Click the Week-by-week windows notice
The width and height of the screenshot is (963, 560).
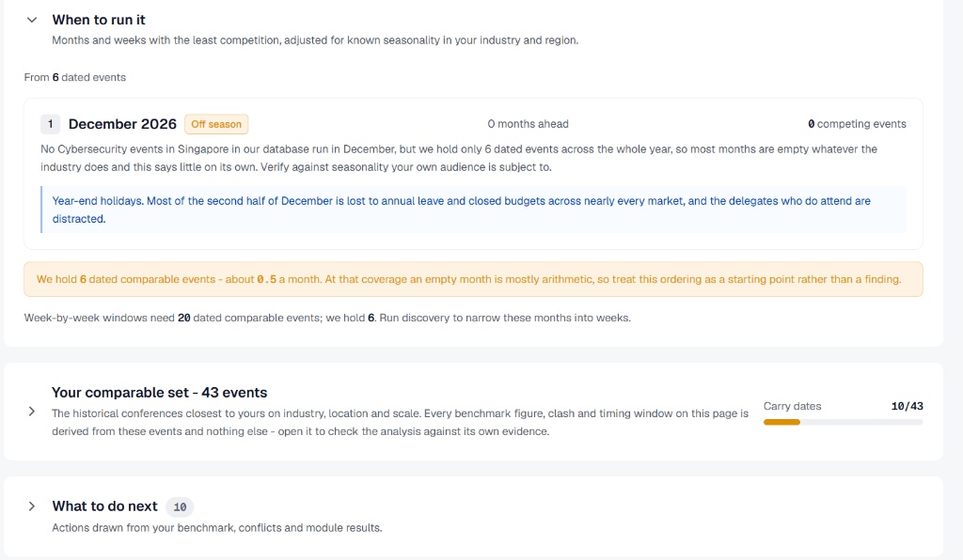pyautogui.click(x=327, y=318)
